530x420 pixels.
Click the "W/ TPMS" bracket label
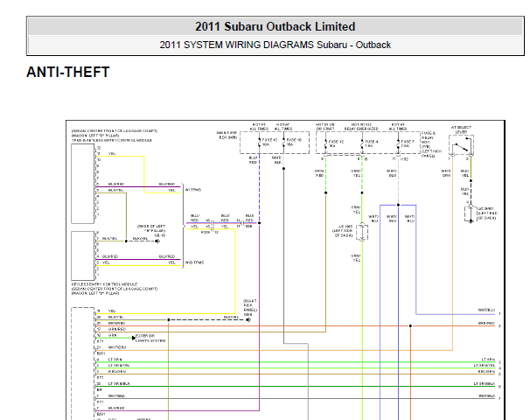pos(193,190)
